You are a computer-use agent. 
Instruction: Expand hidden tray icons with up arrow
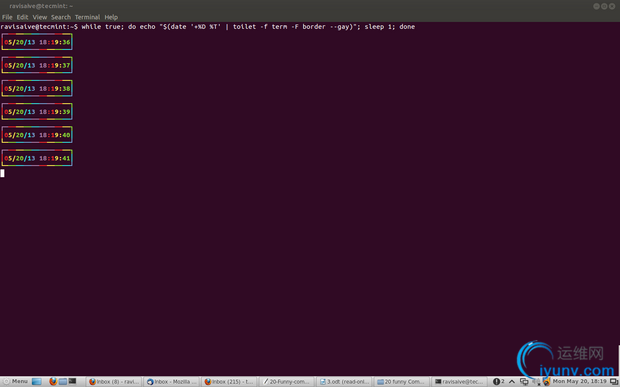512,381
